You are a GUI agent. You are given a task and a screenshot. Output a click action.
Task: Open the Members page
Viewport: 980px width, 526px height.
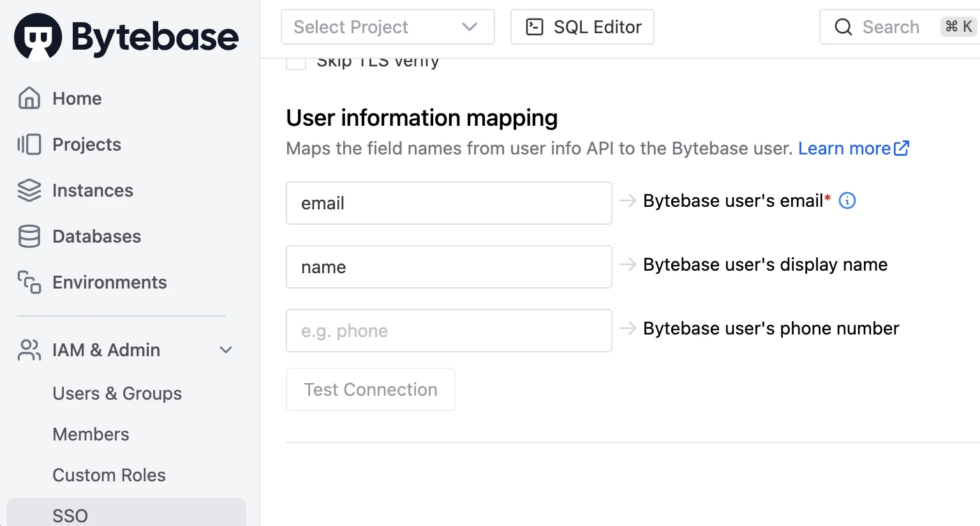point(91,434)
